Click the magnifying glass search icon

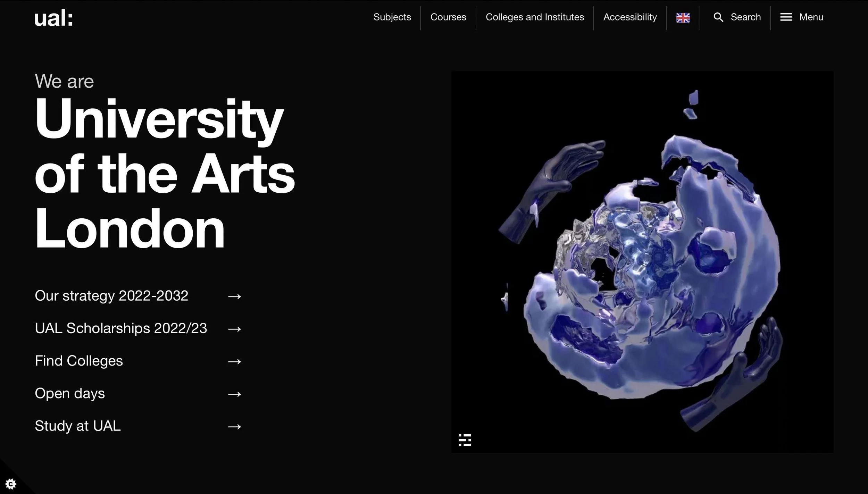[x=718, y=17]
